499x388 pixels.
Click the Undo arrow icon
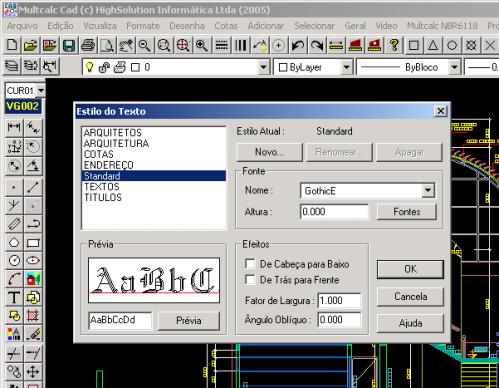tap(298, 45)
